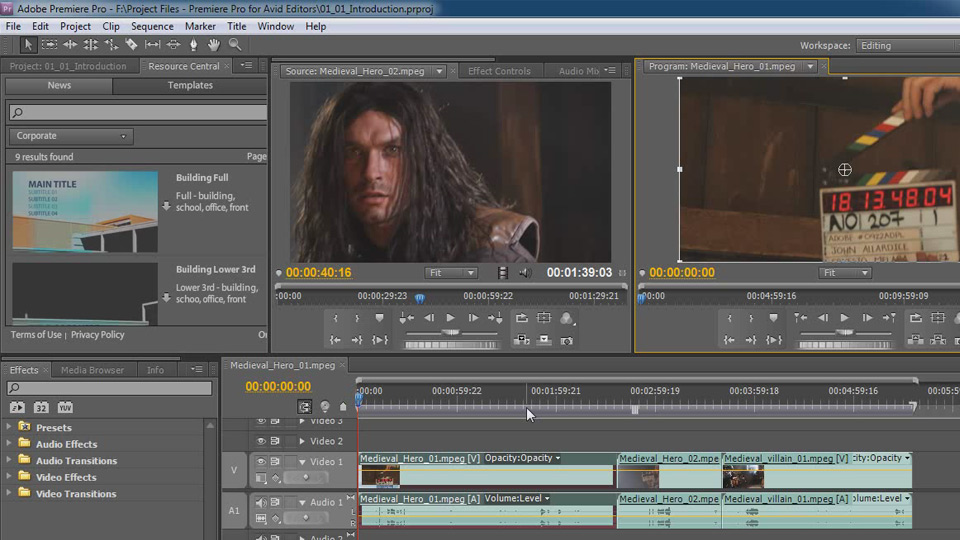Toggle sync lock on Audio 1

click(x=275, y=502)
